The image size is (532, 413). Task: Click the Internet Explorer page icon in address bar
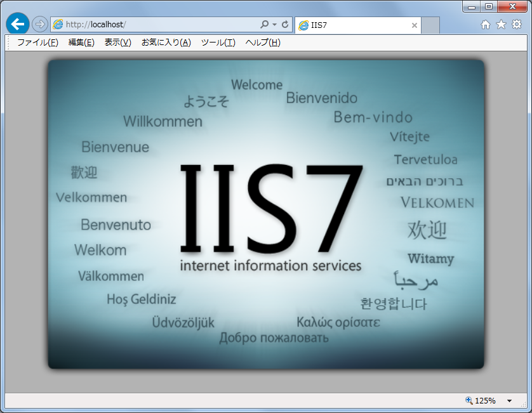pyautogui.click(x=58, y=24)
